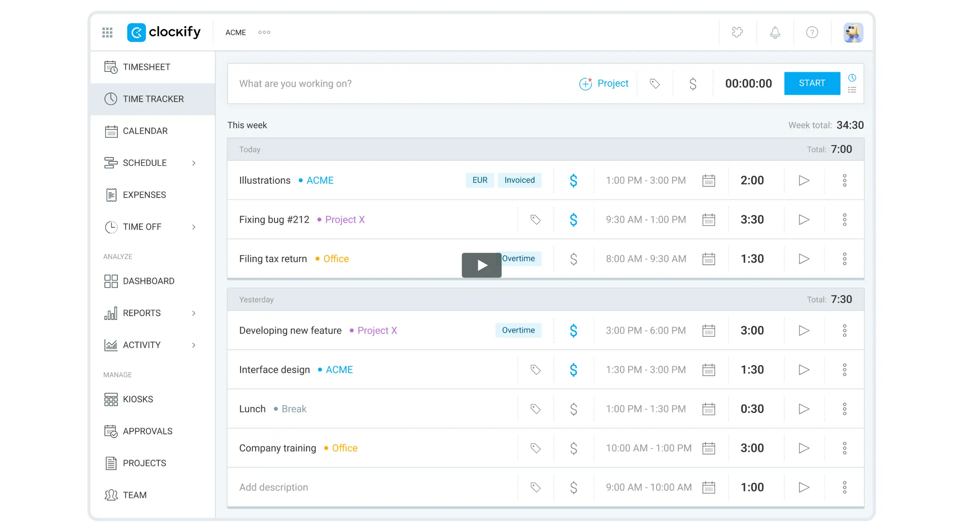Toggle billable on Lunch entry
The width and height of the screenshot is (980, 531).
[x=573, y=409]
